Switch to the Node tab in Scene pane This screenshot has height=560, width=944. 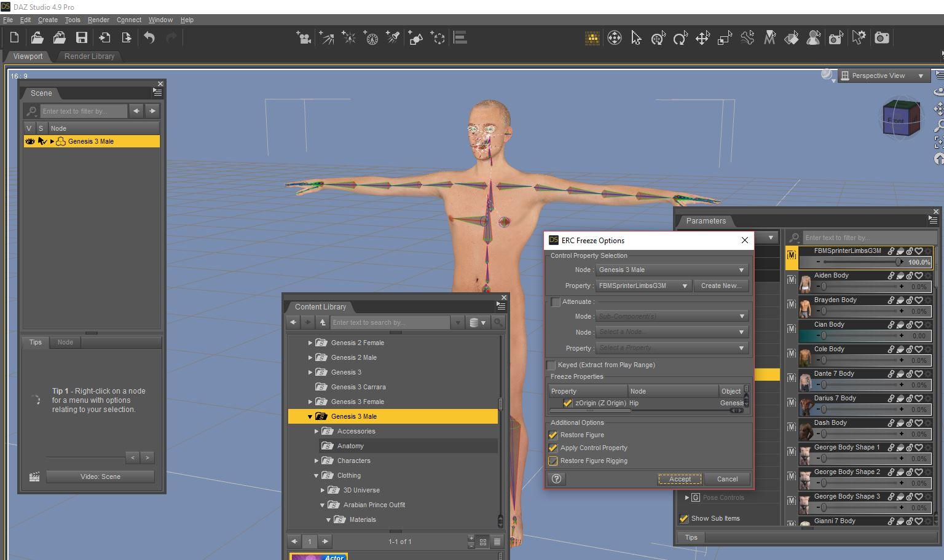65,342
